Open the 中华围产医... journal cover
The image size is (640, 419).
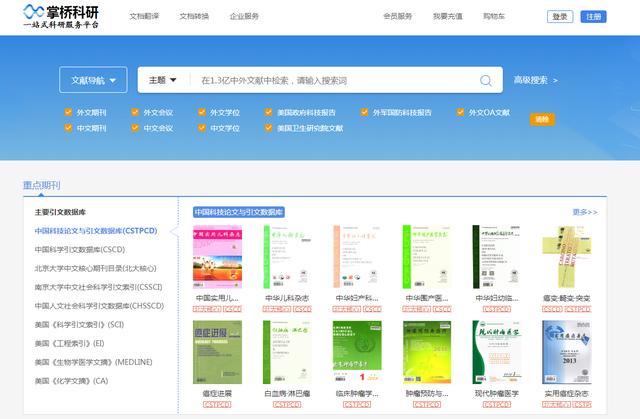click(x=427, y=257)
